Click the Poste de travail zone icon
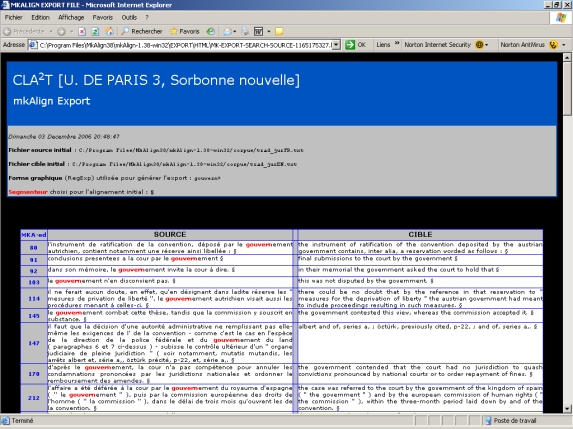Screen dimensions: 573x429 488,421
